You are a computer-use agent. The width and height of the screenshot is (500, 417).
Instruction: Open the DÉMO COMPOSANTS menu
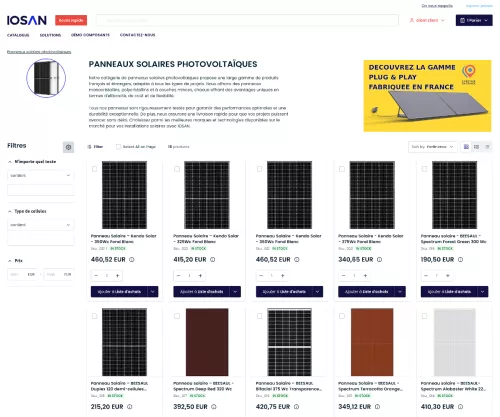point(90,35)
